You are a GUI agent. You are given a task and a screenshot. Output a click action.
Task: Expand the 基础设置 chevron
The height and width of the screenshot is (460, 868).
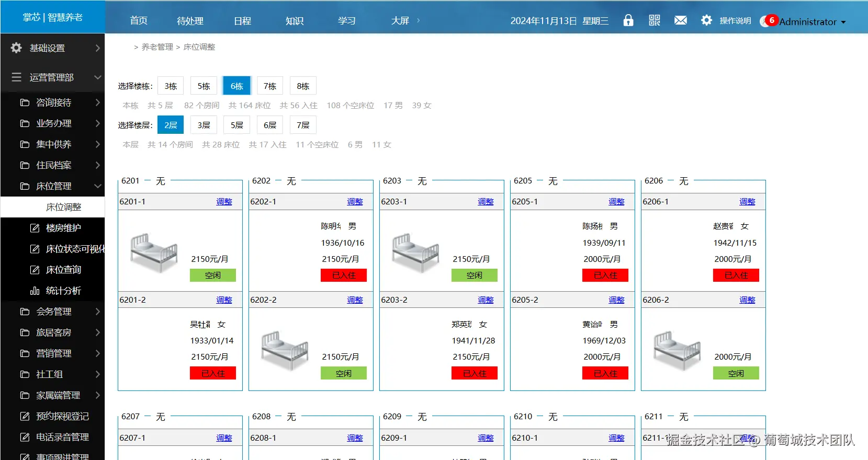[x=97, y=48]
